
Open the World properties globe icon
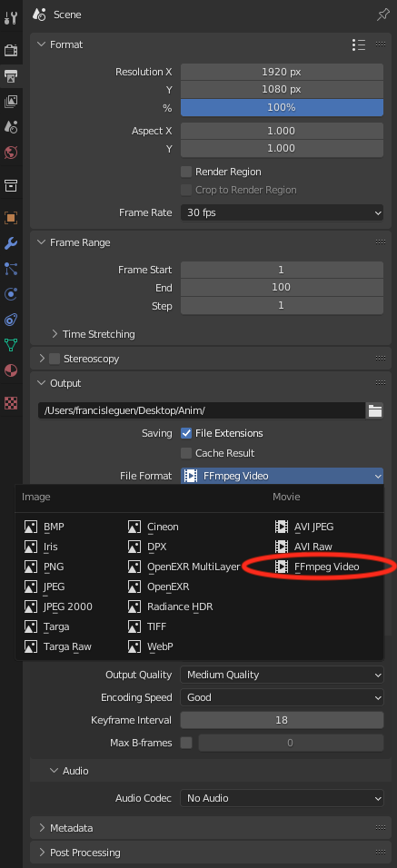point(11,153)
